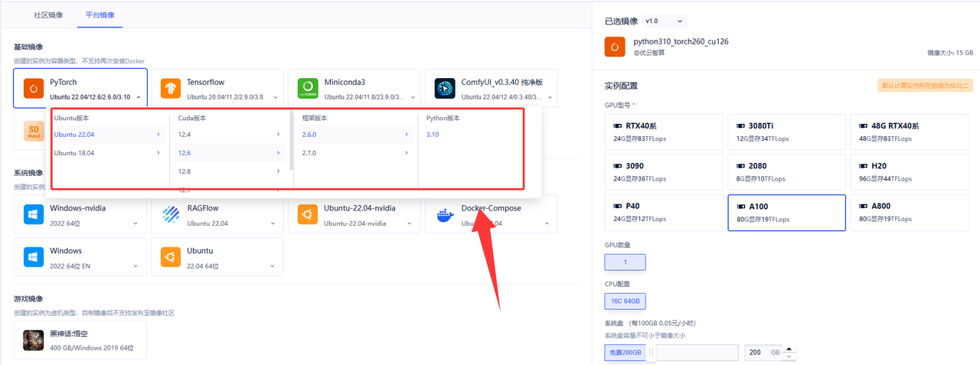This screenshot has height=365, width=980.
Task: Click the Ubuntu-22.04-nvidia orange icon
Action: (308, 215)
